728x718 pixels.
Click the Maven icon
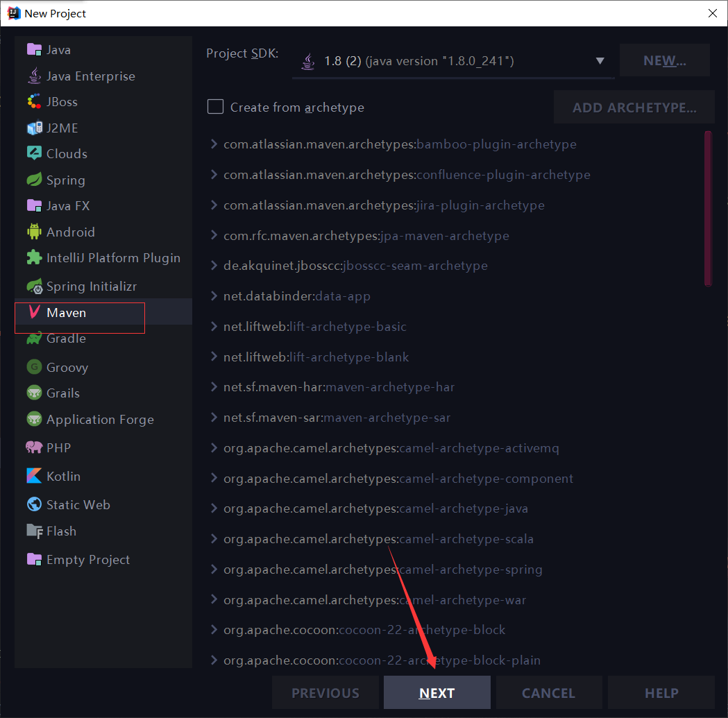[35, 312]
